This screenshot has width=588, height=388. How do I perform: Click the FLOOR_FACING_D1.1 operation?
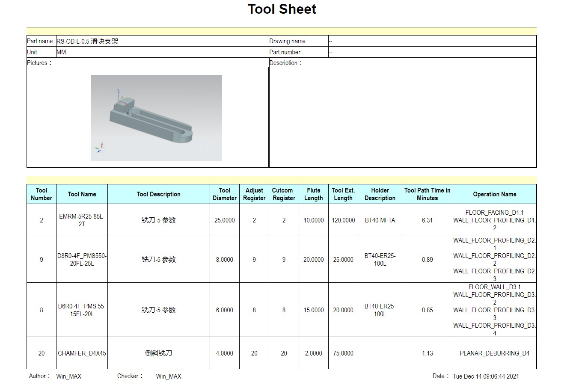(x=495, y=213)
